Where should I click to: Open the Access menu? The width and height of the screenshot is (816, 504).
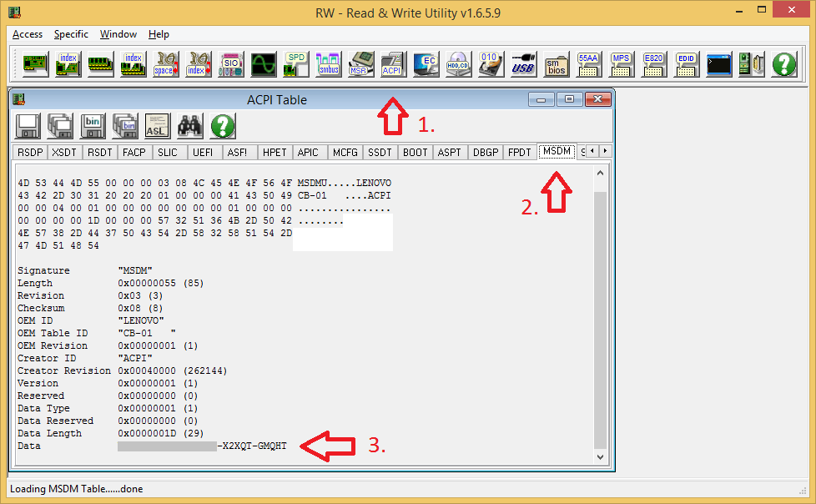pyautogui.click(x=28, y=34)
